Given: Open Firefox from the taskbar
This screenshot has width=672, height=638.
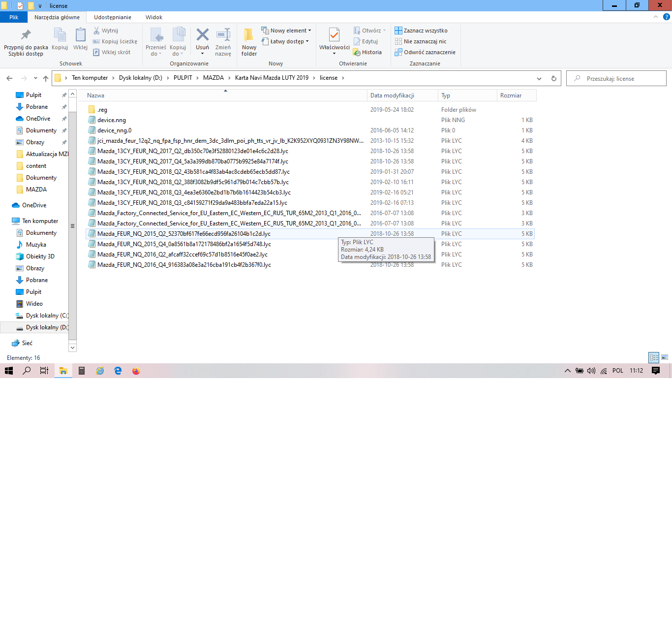Looking at the screenshot, I should (136, 371).
